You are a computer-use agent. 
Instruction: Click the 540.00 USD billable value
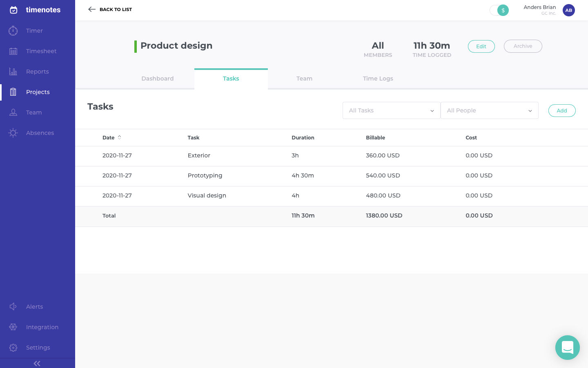point(383,175)
